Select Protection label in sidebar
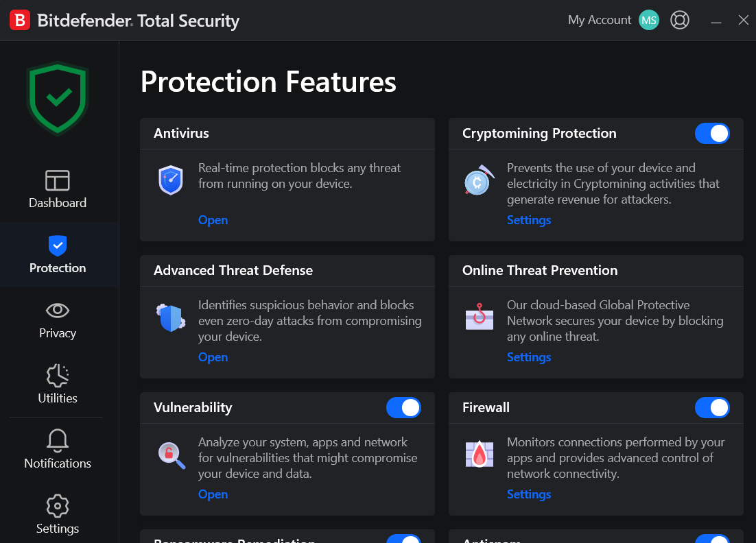Screen dimensions: 756x543 tap(58, 268)
